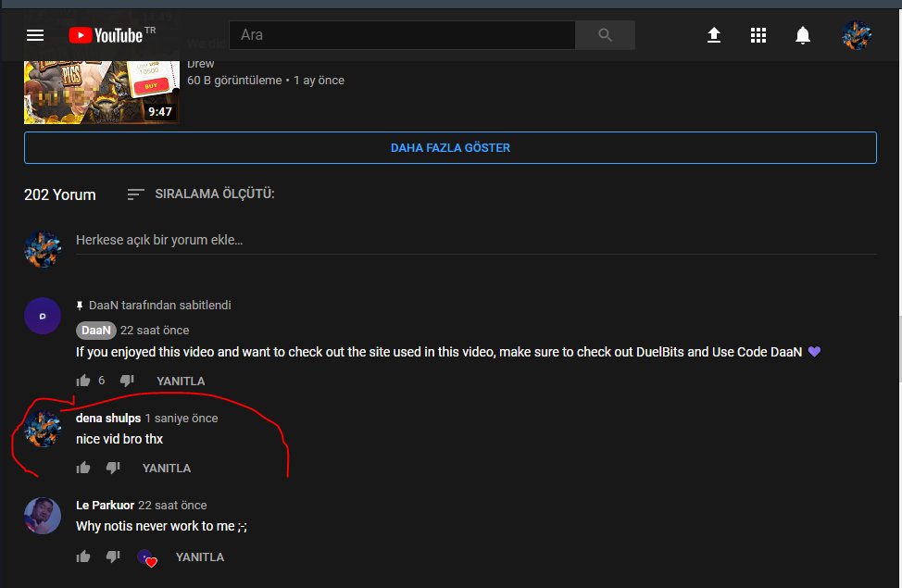Reply to the dena shulps comment

pos(167,469)
